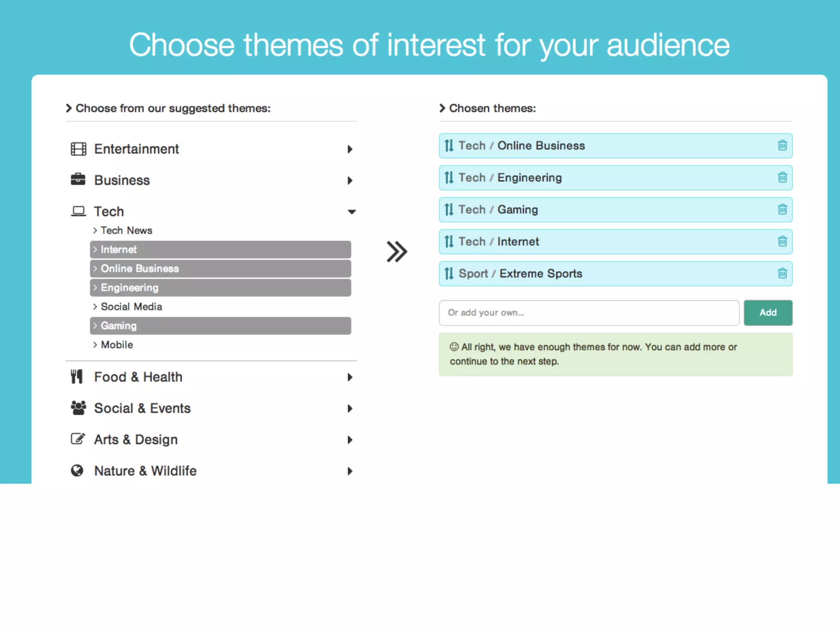This screenshot has width=840, height=630.
Task: Click reorder handle on Sport / Extreme Sports
Action: (x=449, y=274)
